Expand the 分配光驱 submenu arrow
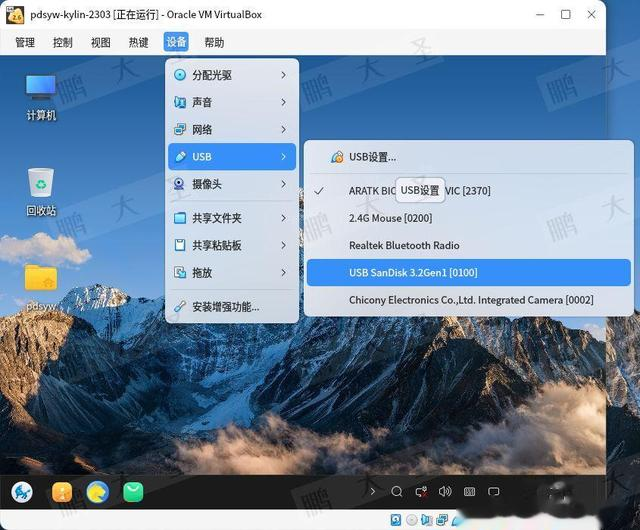This screenshot has width=640, height=530. coord(284,75)
